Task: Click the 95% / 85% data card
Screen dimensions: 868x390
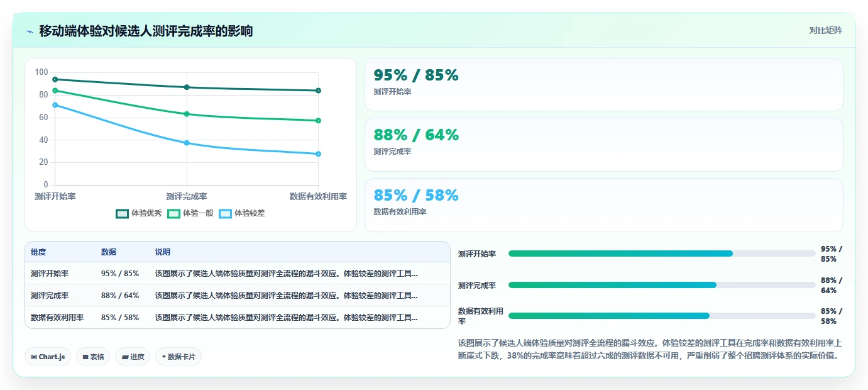Action: coord(603,84)
